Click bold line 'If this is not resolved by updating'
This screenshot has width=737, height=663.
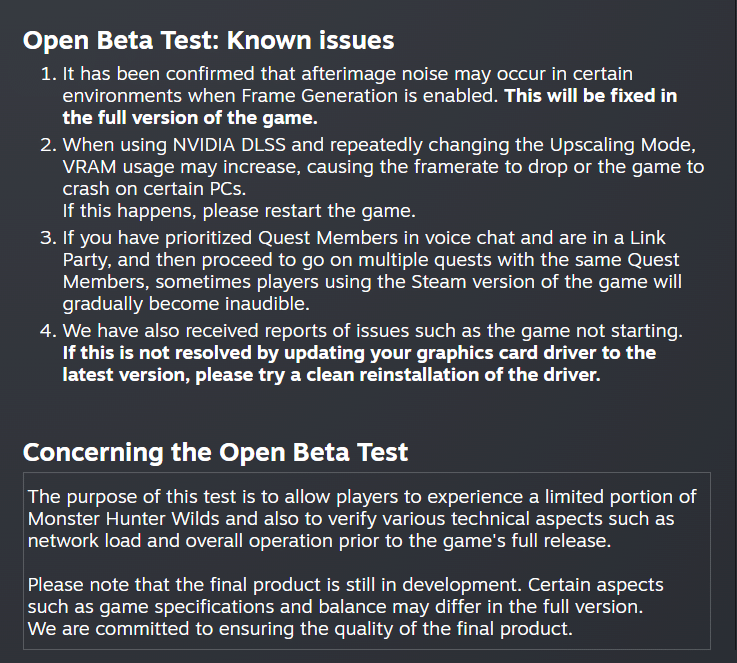(x=359, y=353)
